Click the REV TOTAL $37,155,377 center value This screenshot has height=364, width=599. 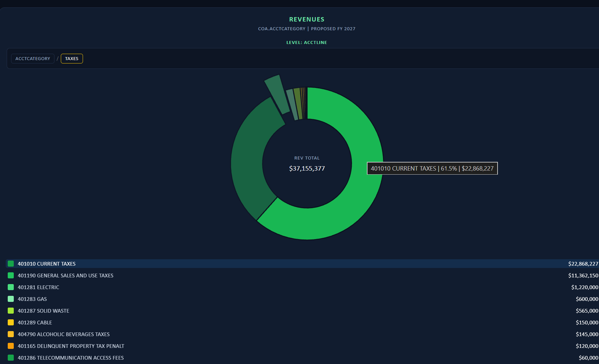307,169
